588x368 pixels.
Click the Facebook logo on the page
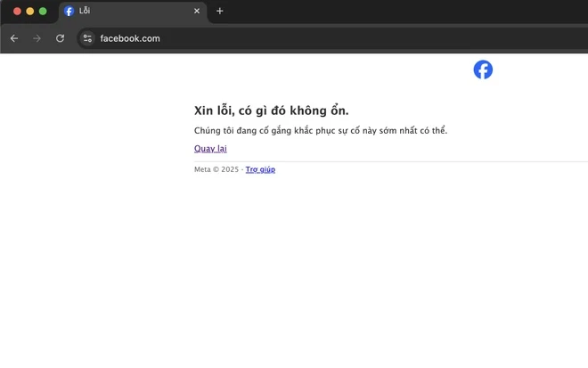pyautogui.click(x=483, y=70)
